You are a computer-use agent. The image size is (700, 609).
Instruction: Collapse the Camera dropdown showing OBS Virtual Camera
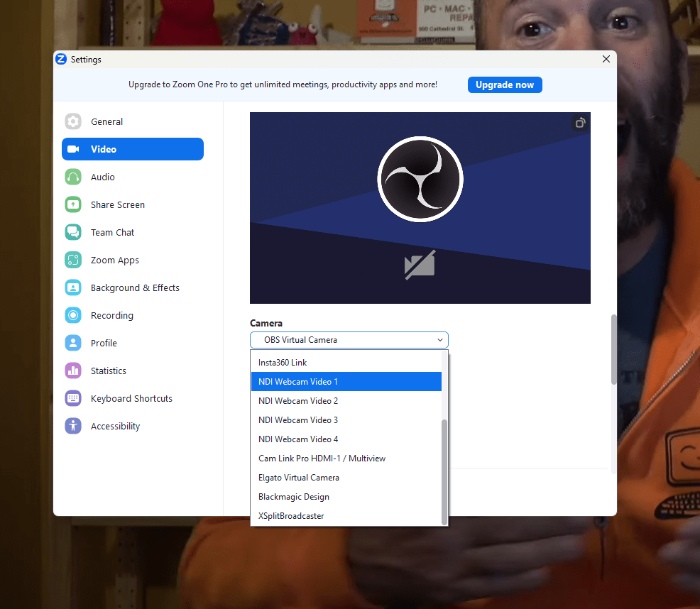(349, 340)
